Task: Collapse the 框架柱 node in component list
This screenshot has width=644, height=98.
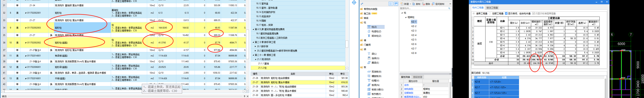Action: pos(406,17)
